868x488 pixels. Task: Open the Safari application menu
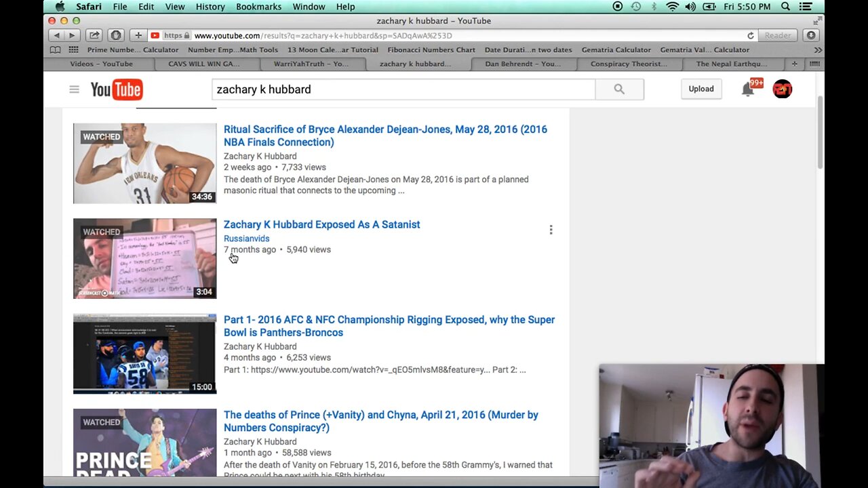(x=89, y=7)
